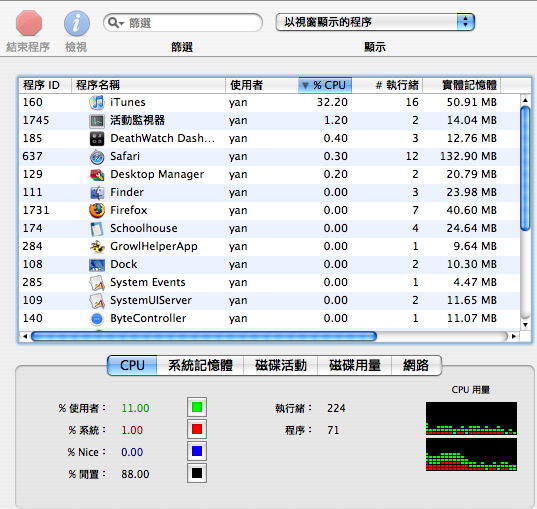
Task: Select the Dock process name
Action: pos(124,264)
